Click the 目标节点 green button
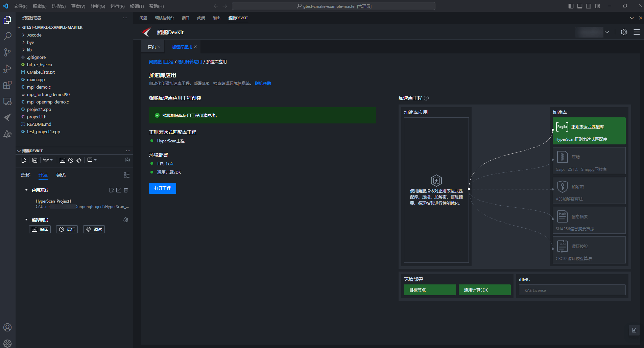This screenshot has height=348, width=644. click(430, 290)
